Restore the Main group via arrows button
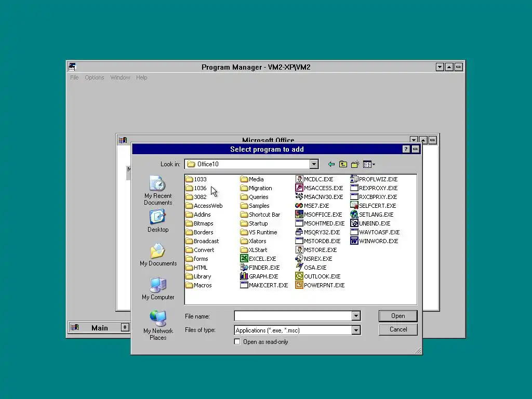The width and height of the screenshot is (532, 399). 125,327
